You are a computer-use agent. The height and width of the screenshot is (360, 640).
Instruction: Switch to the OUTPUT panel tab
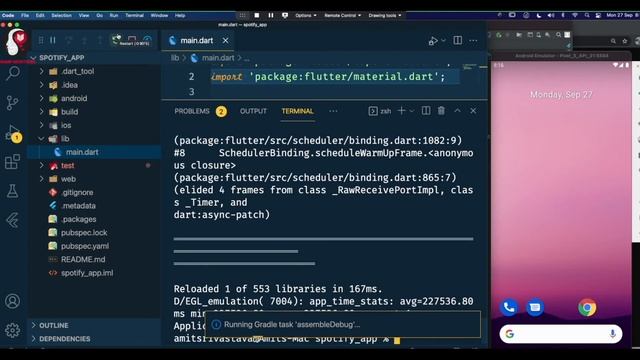pos(253,111)
